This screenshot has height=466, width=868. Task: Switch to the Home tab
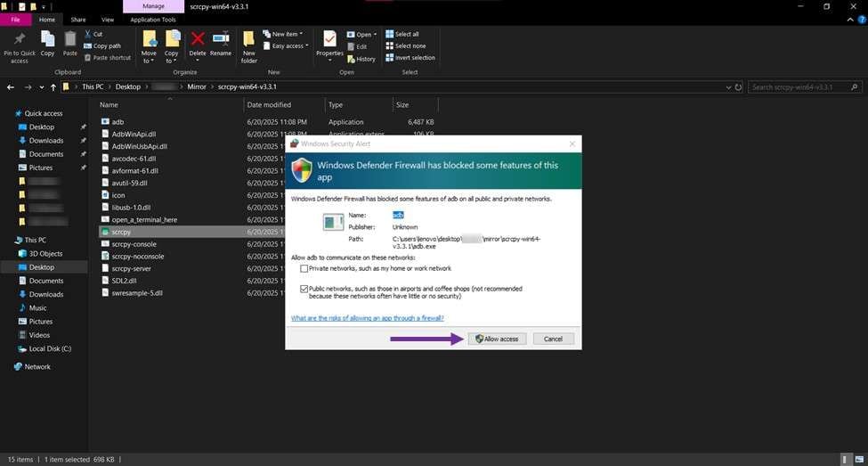[47, 20]
